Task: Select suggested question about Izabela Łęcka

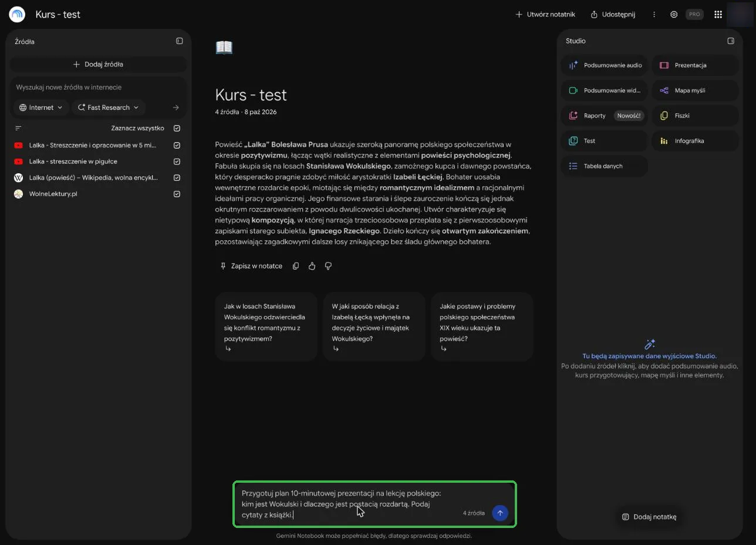Action: pos(374,326)
